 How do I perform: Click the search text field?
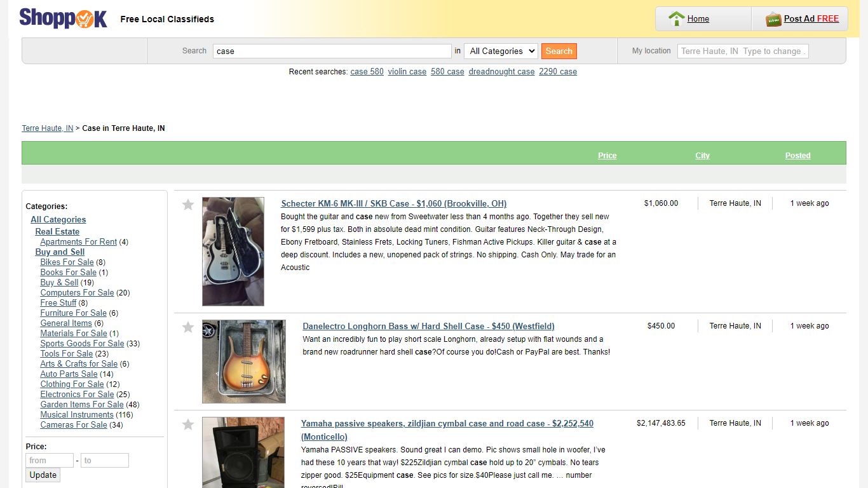pyautogui.click(x=332, y=51)
